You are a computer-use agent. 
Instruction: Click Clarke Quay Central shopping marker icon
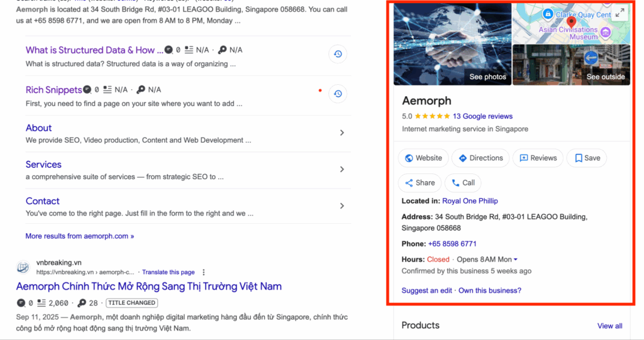tap(548, 14)
